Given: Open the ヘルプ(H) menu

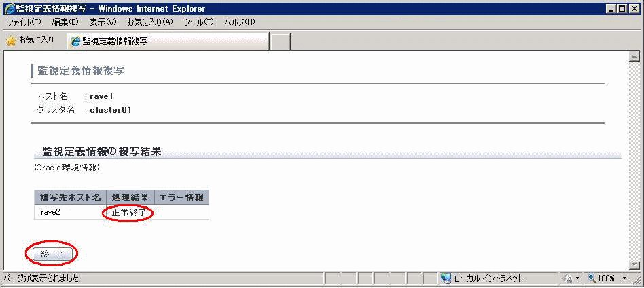Looking at the screenshot, I should (240, 22).
